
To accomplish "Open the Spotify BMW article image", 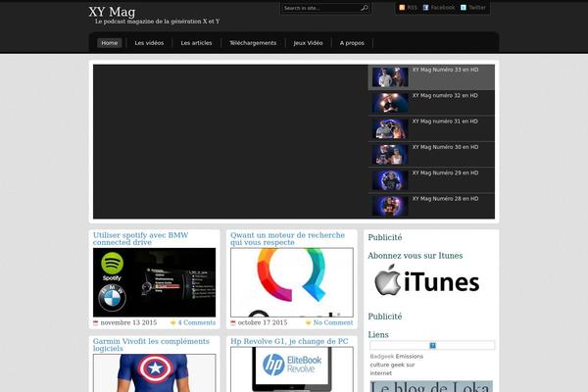I will pos(154,282).
